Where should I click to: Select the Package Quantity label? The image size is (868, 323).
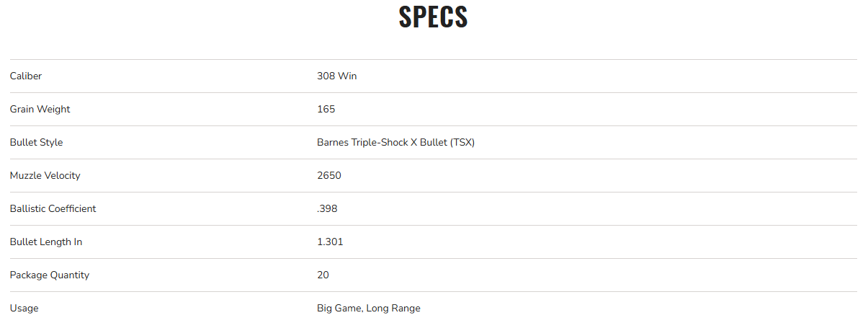(x=50, y=275)
